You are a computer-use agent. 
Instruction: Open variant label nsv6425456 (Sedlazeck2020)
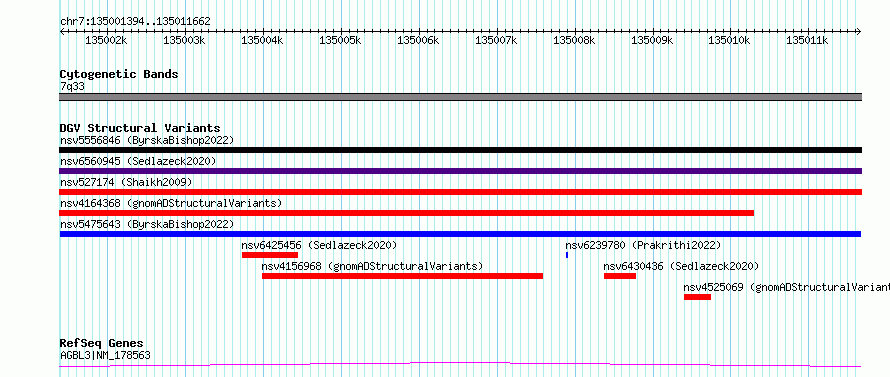pyautogui.click(x=319, y=245)
